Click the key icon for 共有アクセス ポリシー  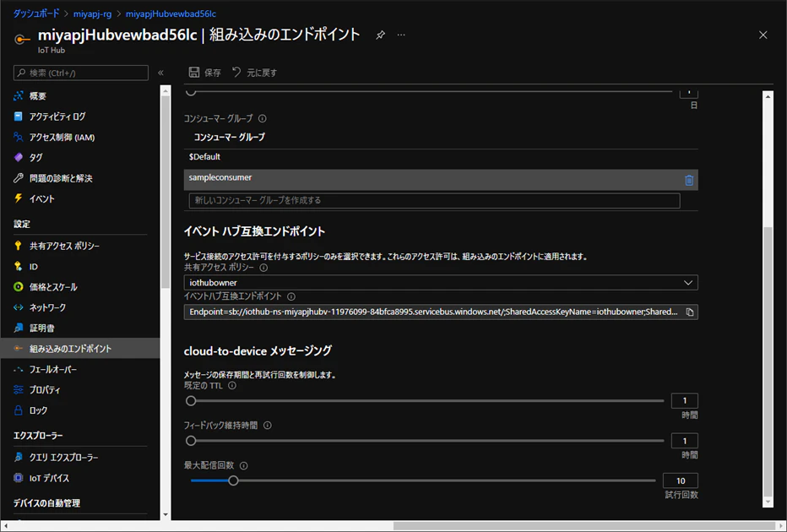point(19,246)
